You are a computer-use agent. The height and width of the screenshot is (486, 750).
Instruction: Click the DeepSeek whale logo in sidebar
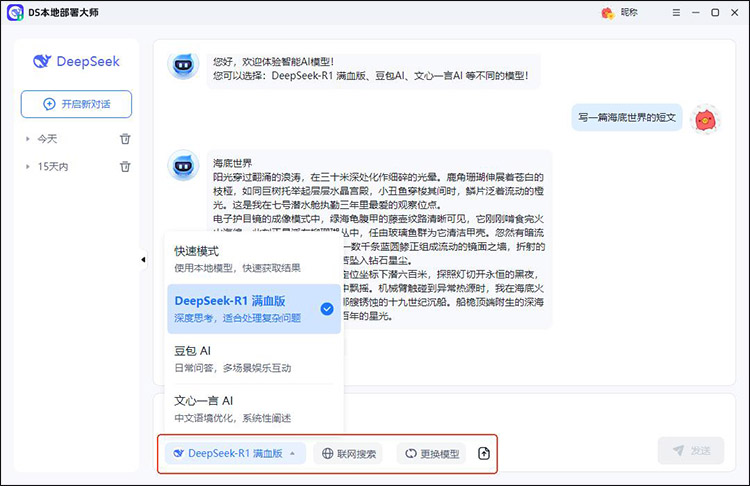coord(42,61)
